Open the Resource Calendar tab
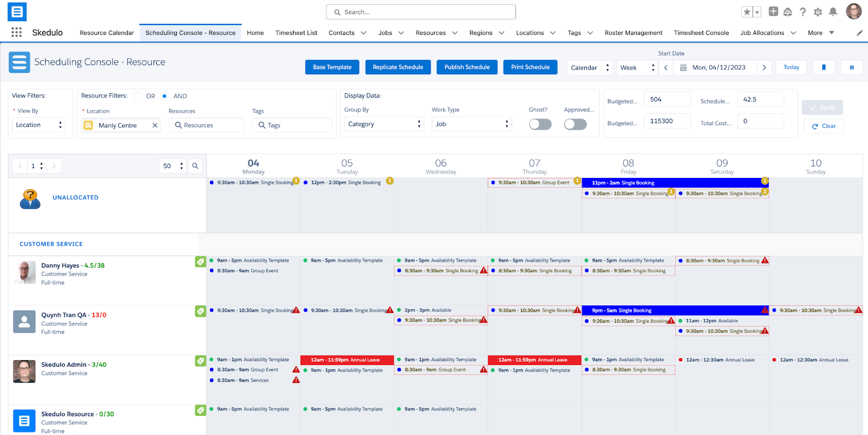Image resolution: width=868 pixels, height=435 pixels. 107,33
